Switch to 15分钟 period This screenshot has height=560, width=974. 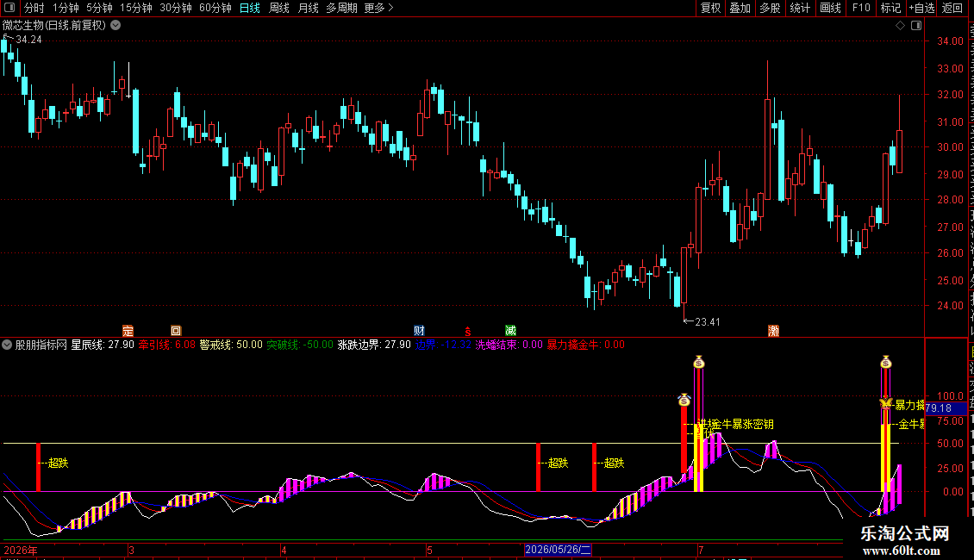[136, 8]
